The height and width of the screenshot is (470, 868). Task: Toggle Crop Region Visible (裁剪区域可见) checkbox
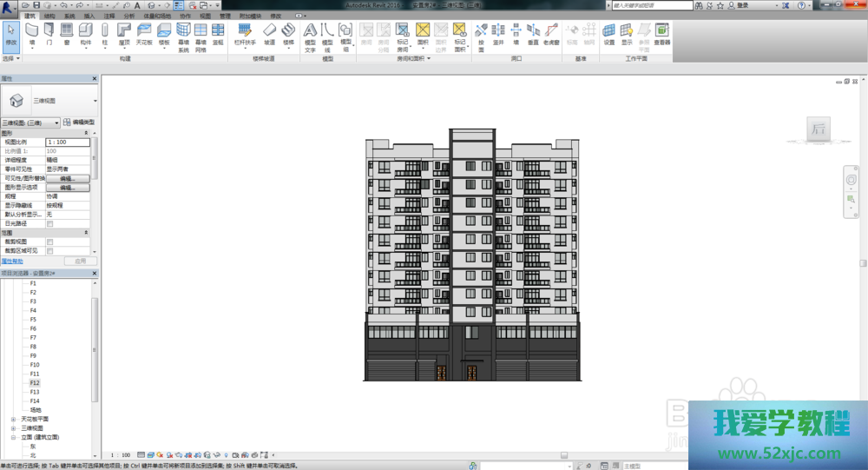coord(49,250)
